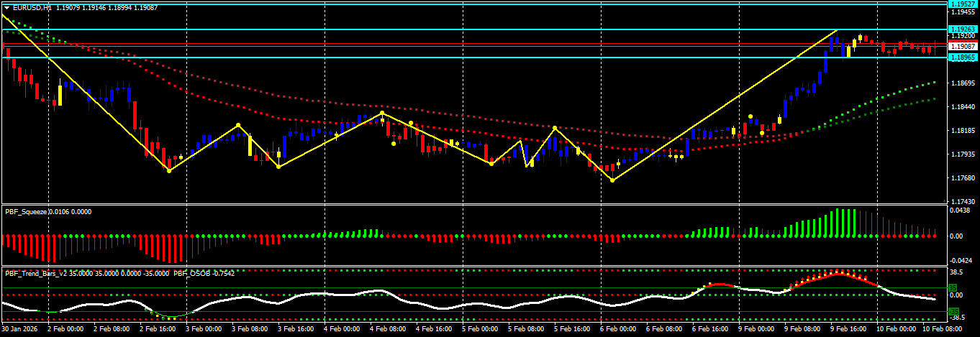Click the 6 Feb 08:00 time label
The image size is (980, 337).
664,328
